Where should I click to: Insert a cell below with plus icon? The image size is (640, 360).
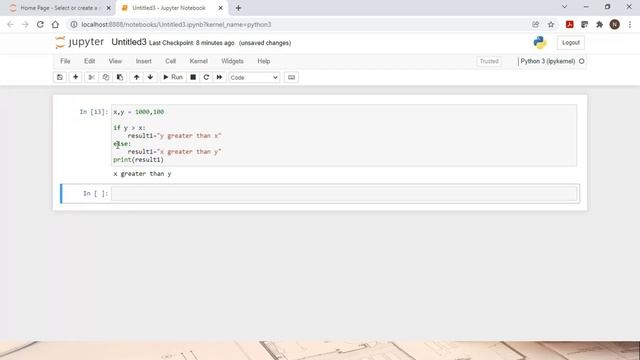point(76,77)
